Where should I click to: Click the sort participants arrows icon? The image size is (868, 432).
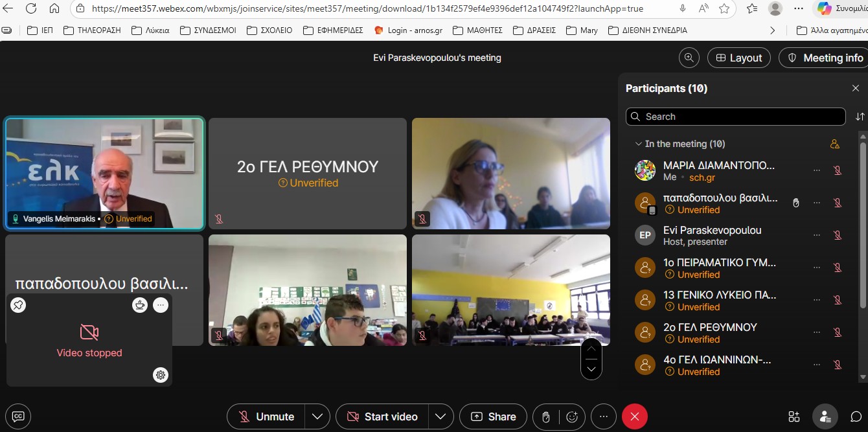(860, 117)
